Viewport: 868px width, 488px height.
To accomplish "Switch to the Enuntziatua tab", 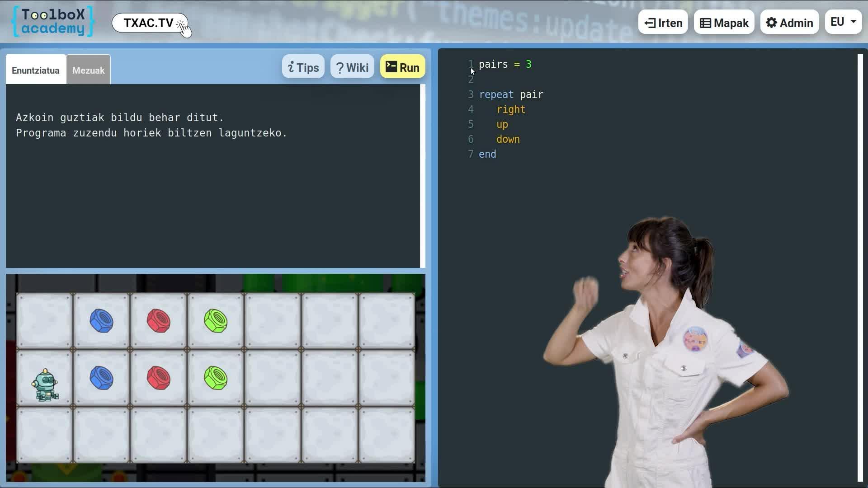I will (x=36, y=70).
